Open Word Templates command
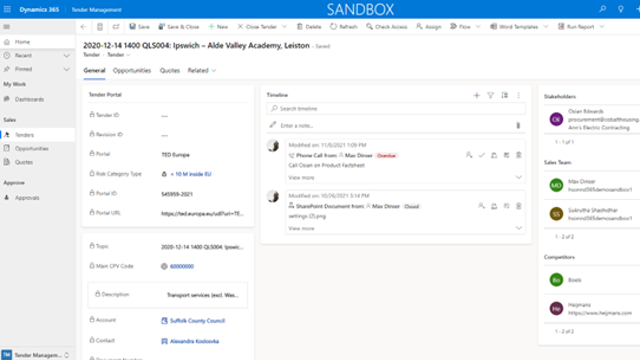This screenshot has height=360, width=640. coord(514,27)
